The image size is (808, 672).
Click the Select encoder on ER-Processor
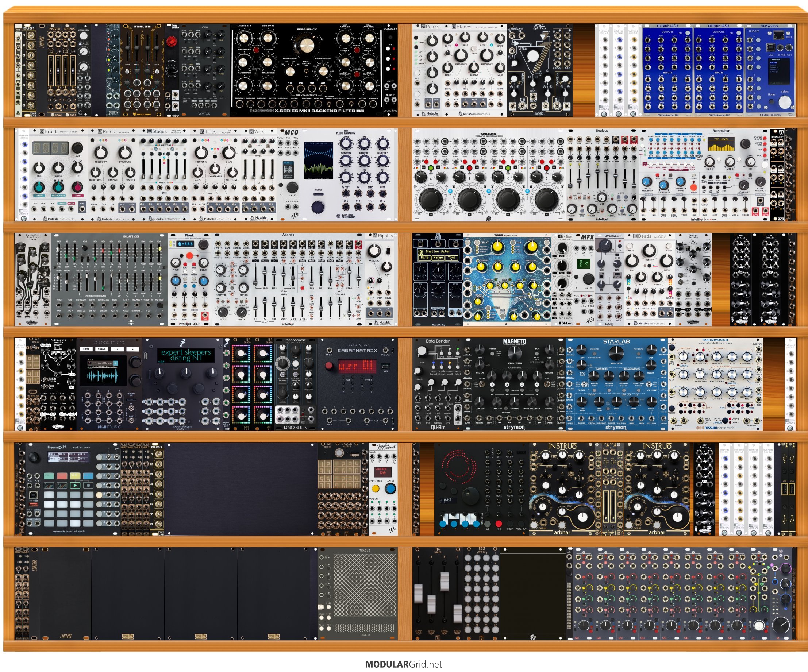coord(785,101)
